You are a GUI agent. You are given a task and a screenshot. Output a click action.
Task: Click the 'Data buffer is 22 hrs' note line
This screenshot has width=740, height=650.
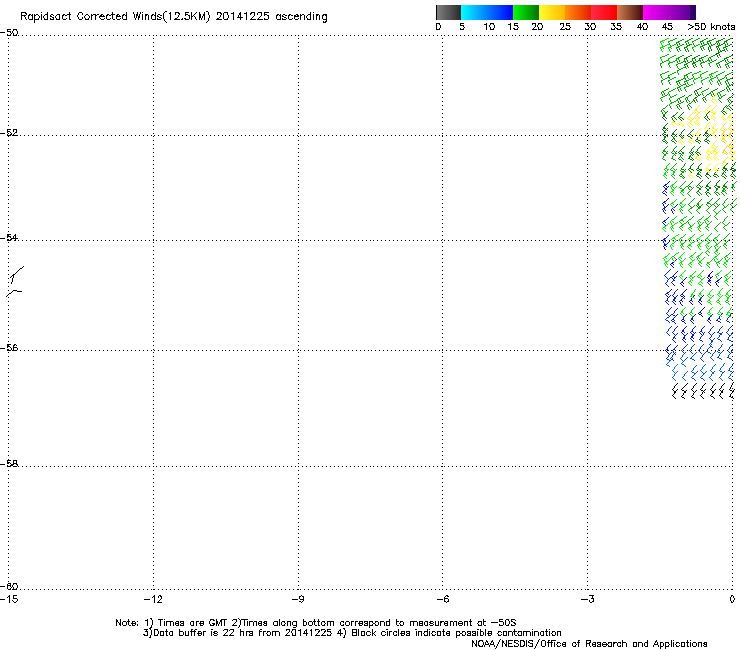pos(352,633)
